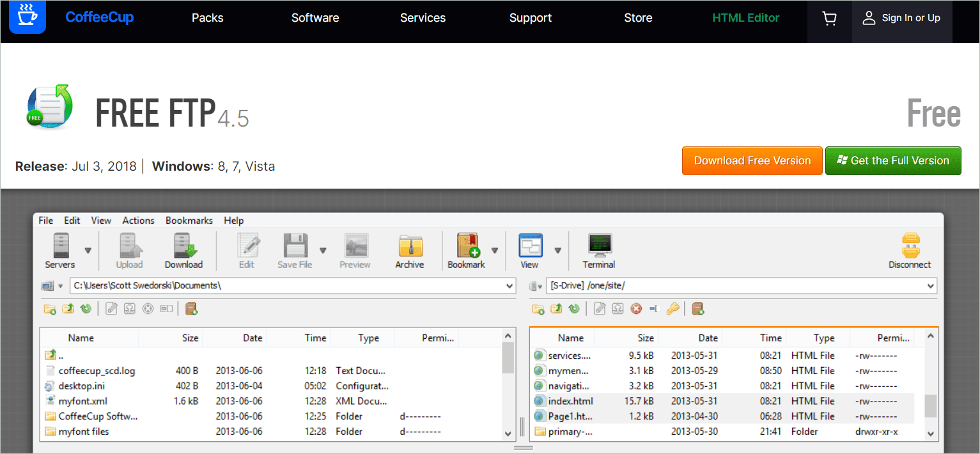The image size is (980, 454).
Task: Click Sign In or Up
Action: [x=902, y=18]
